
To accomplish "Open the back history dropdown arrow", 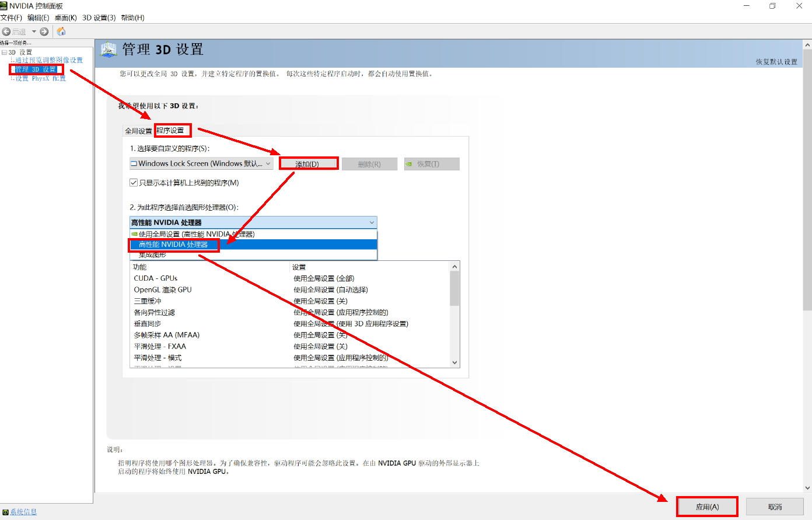I will (34, 32).
